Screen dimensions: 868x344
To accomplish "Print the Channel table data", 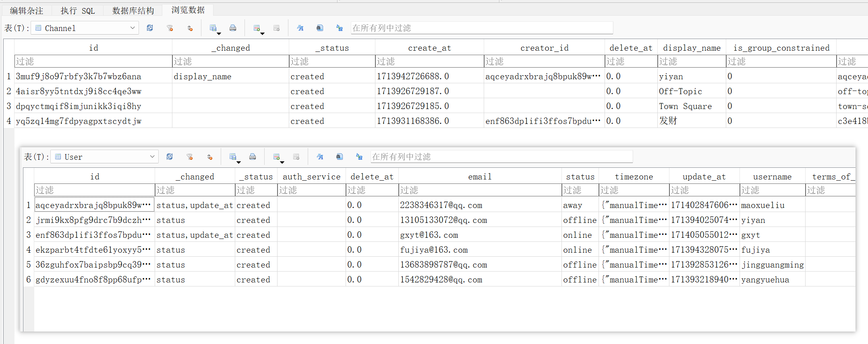I will (233, 28).
